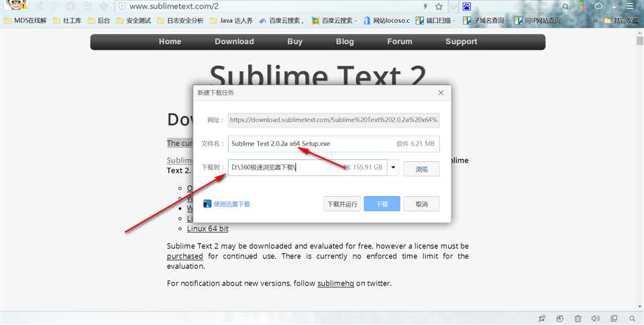The image size is (644, 325).
Task: Follow the purchased link
Action: point(185,256)
